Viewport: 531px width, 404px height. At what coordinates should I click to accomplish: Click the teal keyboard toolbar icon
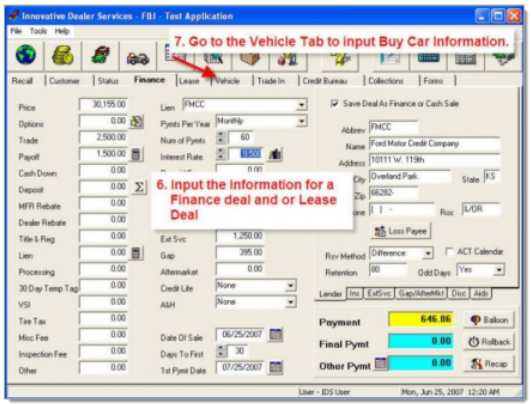tap(428, 58)
